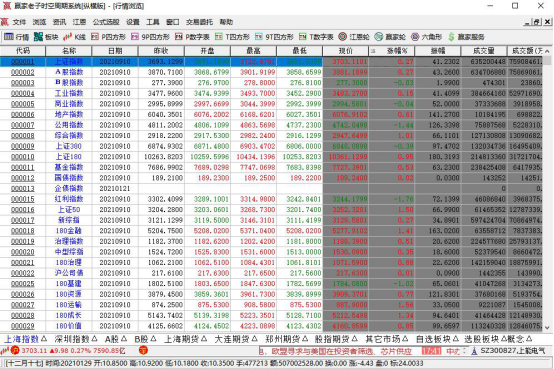Sort by the 昨收 column header
This screenshot has height=369, width=554.
point(161,51)
